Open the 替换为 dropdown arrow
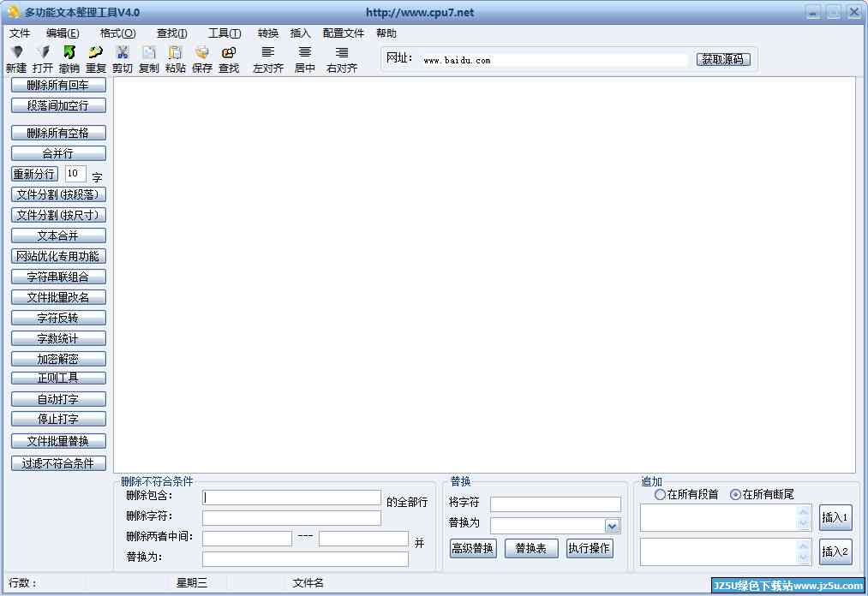The image size is (868, 596). [612, 525]
